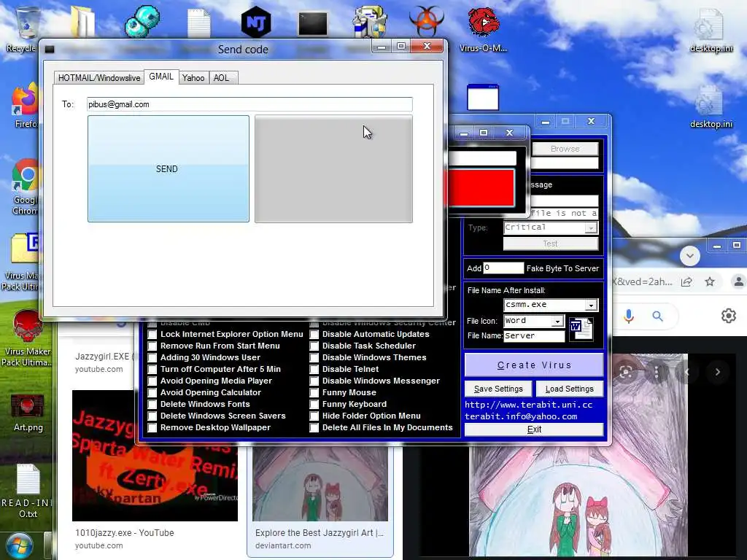Viewport: 747px width, 560px height.
Task: Open the DeviantArt Jazzygirl Art thumbnail
Action: 320,484
